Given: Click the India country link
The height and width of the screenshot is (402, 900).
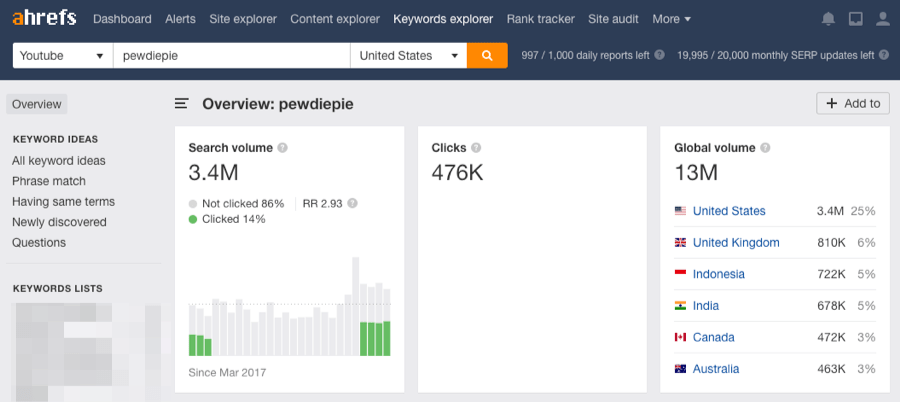Looking at the screenshot, I should [x=706, y=306].
